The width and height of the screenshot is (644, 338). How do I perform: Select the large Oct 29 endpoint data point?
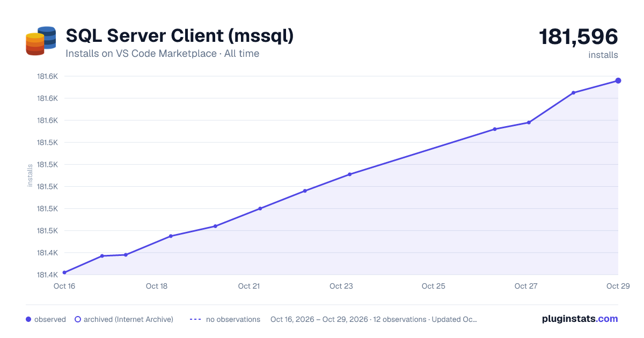(x=618, y=80)
